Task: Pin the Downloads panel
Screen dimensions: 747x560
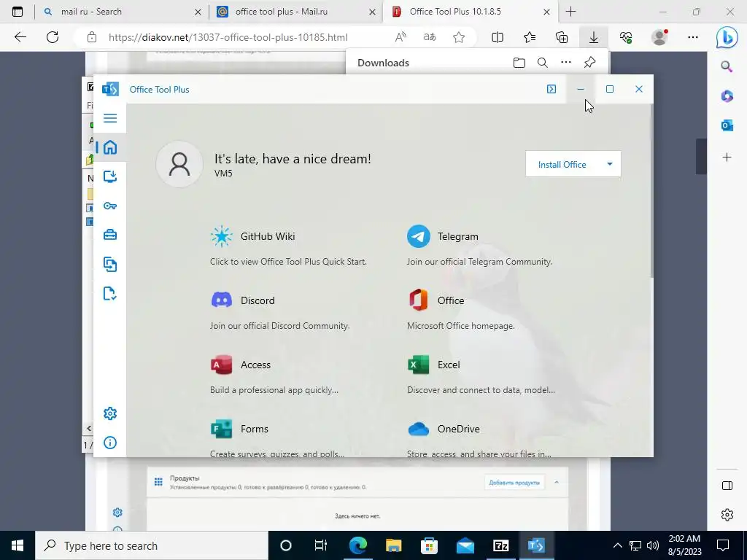Action: pyautogui.click(x=589, y=63)
